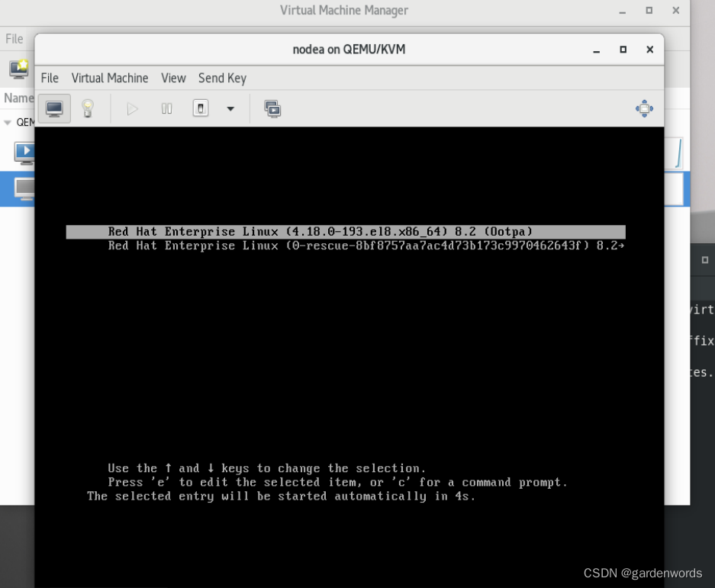715x588 pixels.
Task: Switch console to fullscreen
Action: pyautogui.click(x=644, y=108)
